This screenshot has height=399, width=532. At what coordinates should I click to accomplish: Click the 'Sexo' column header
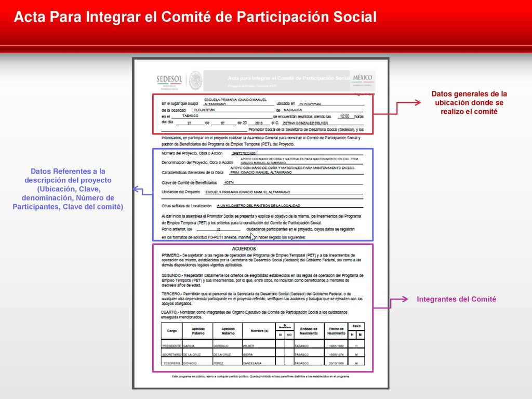point(356,326)
